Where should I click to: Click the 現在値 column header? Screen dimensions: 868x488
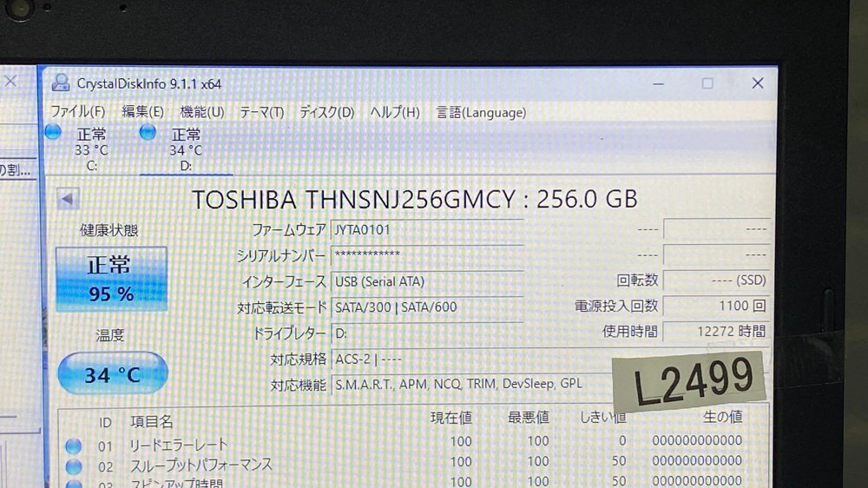point(451,418)
